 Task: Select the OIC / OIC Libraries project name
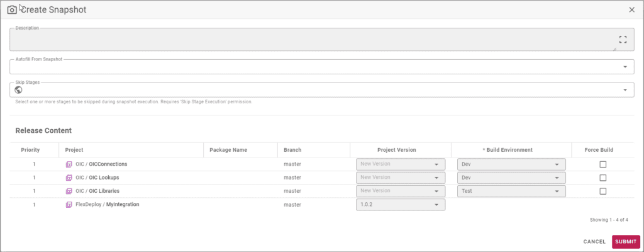(97, 191)
